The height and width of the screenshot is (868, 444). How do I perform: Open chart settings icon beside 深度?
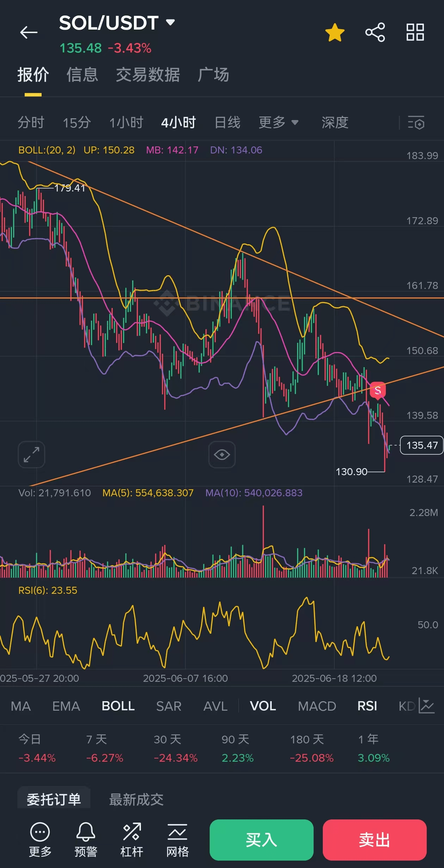click(x=416, y=122)
